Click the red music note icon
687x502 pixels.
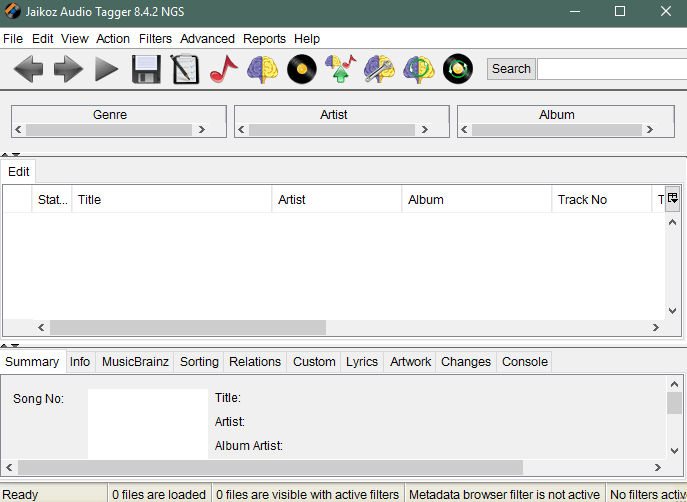coord(223,69)
